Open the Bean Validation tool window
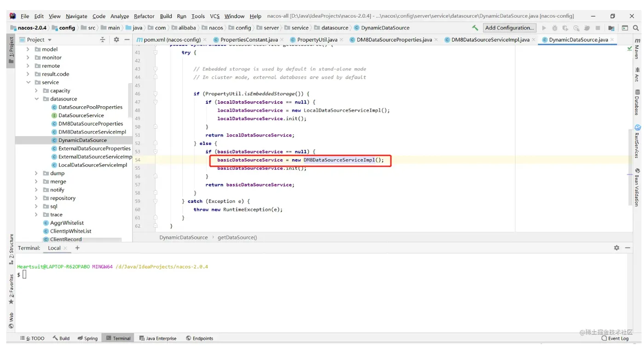The width and height of the screenshot is (644, 349). click(x=637, y=187)
